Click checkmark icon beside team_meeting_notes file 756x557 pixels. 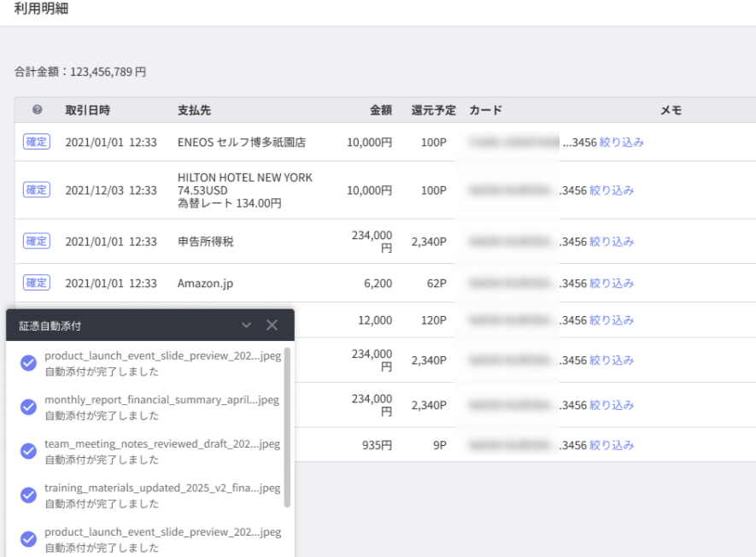[x=28, y=451]
